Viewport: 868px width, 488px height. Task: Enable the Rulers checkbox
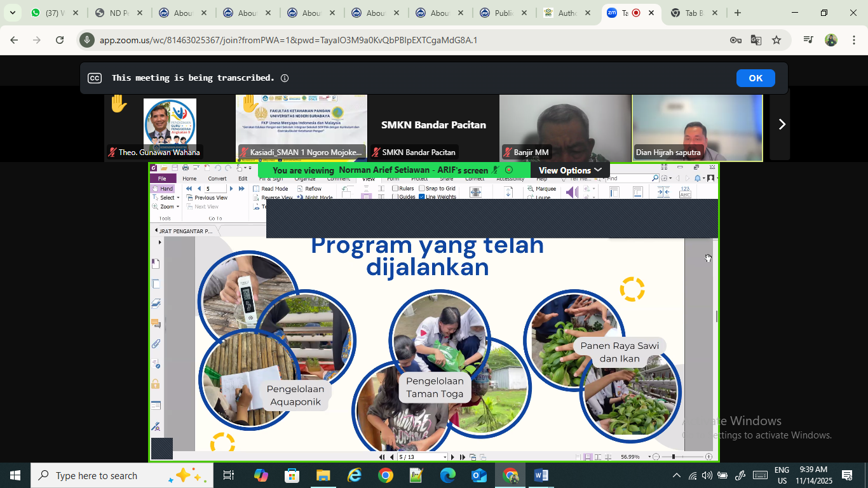click(395, 189)
